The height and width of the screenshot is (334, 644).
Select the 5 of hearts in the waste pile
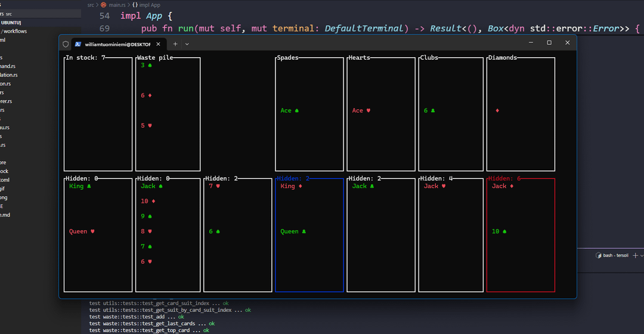[147, 125]
